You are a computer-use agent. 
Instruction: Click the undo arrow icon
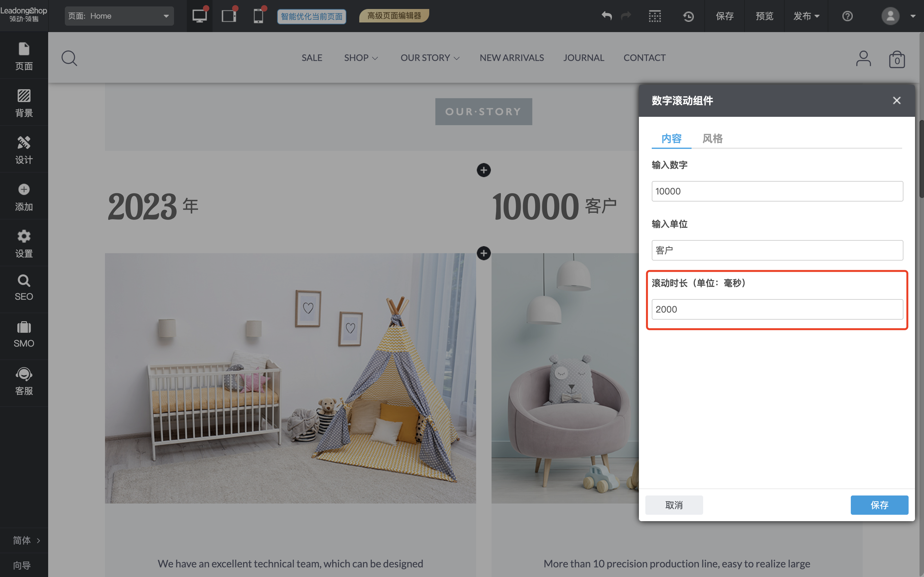606,16
